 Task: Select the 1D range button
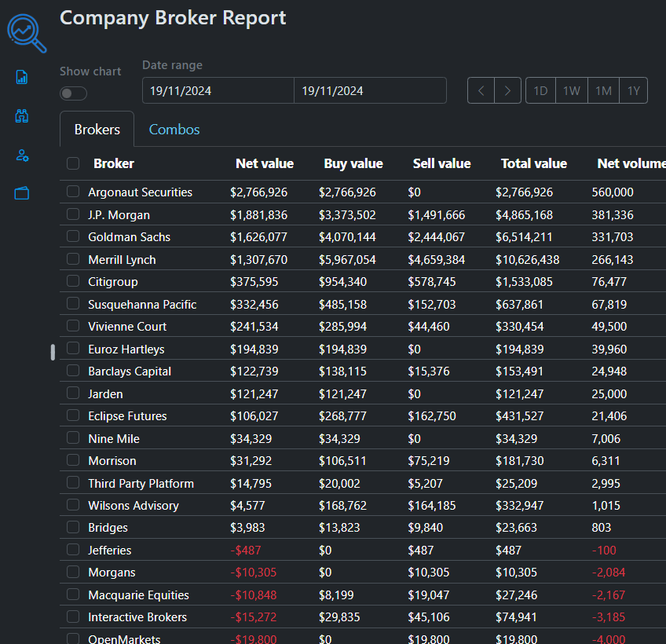(540, 90)
